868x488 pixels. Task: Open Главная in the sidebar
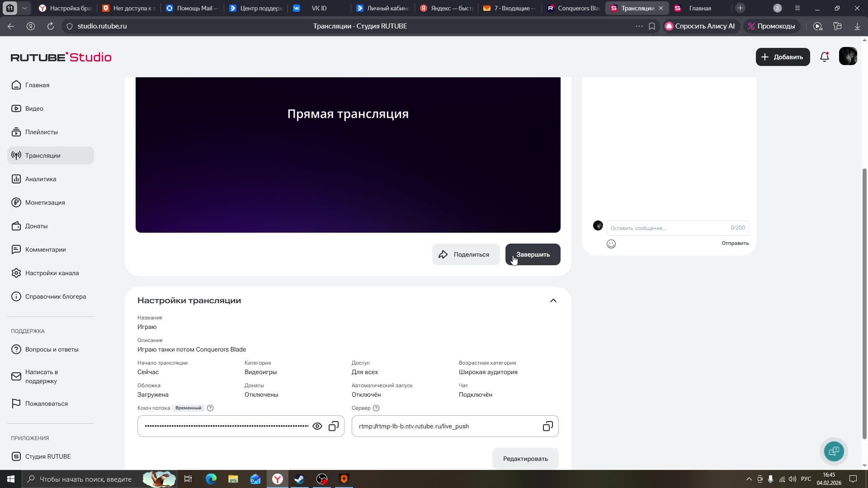pos(51,85)
